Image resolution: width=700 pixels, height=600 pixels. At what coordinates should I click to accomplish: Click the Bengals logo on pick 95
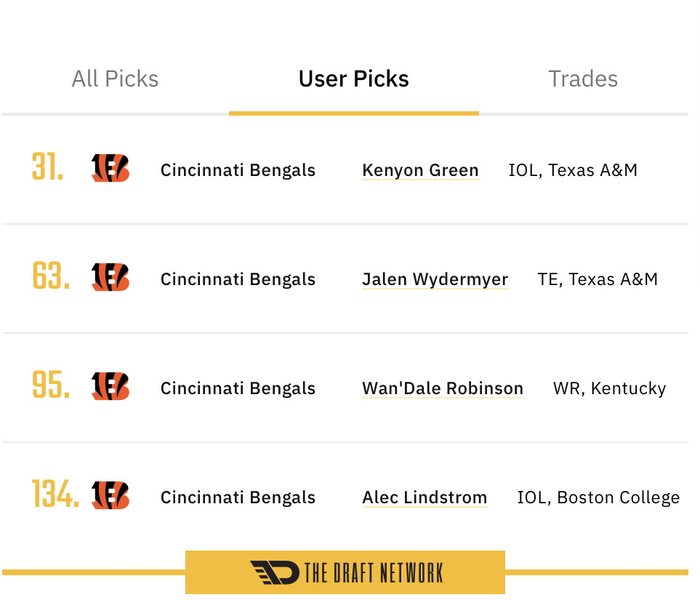(x=110, y=386)
